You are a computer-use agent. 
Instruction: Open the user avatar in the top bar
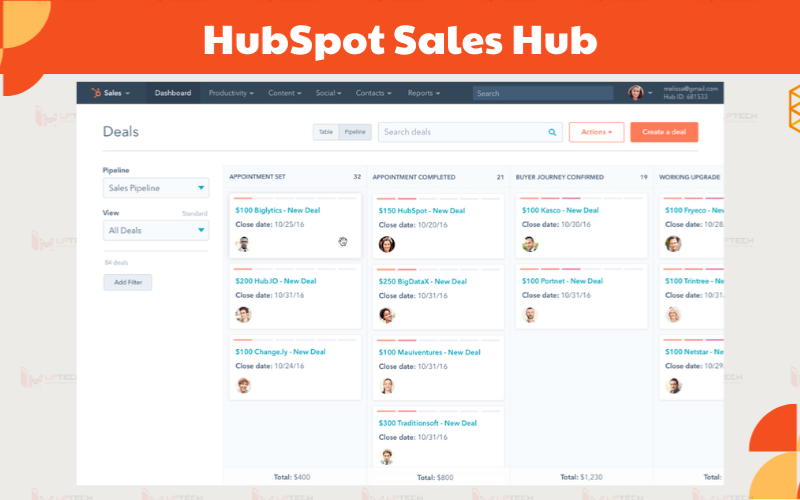tap(636, 93)
